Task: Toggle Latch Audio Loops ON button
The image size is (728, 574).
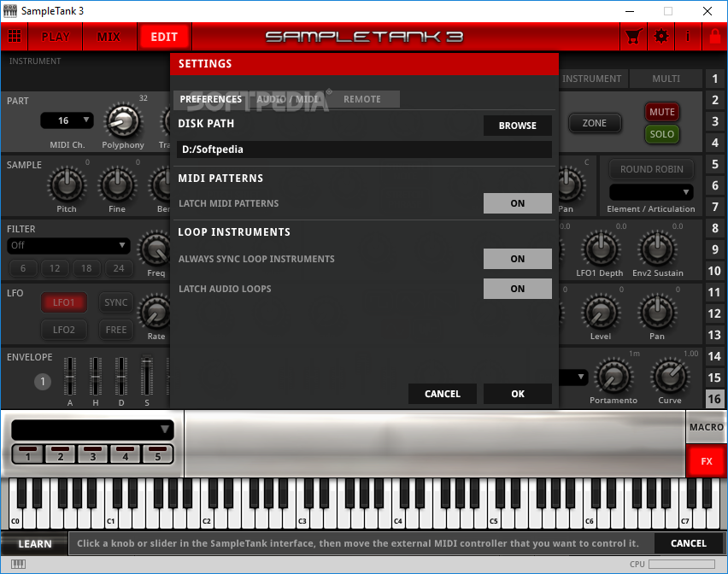Action: click(x=517, y=289)
